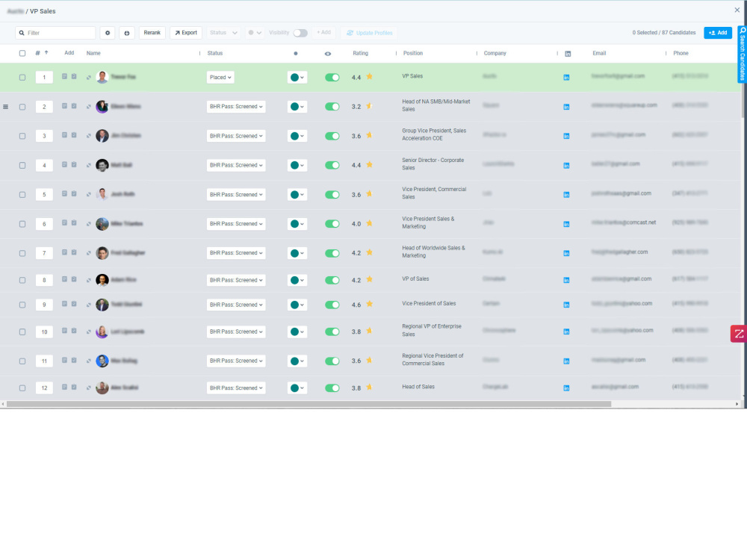Open LinkedIn profile for row 9
747x560 pixels.
pos(566,305)
